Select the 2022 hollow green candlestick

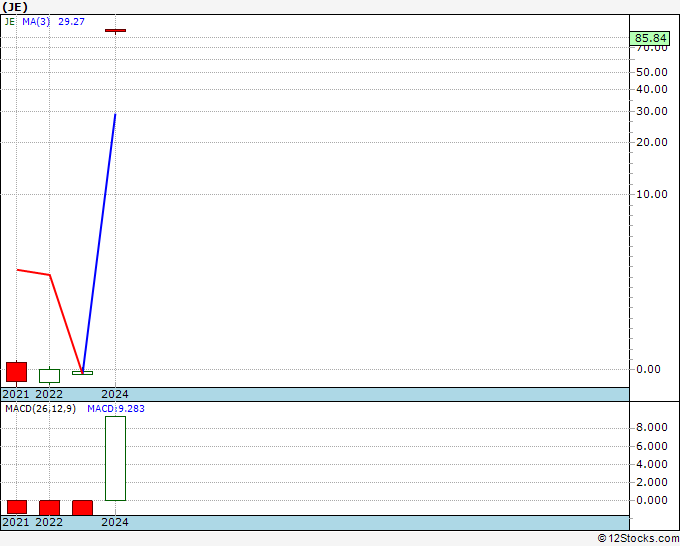pos(49,376)
